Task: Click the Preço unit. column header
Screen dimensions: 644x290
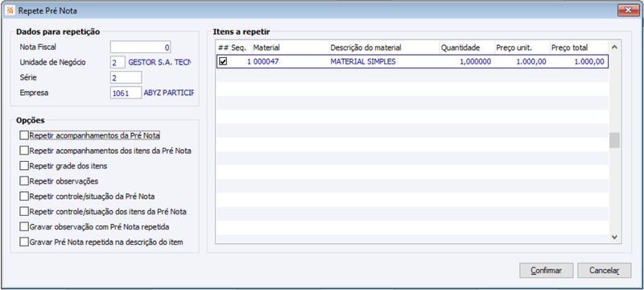Action: click(x=522, y=48)
